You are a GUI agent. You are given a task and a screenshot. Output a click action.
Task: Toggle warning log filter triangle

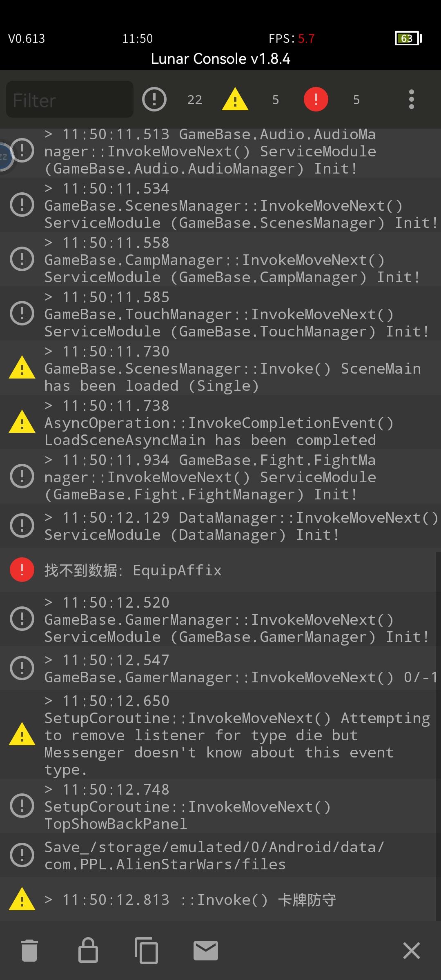[235, 100]
